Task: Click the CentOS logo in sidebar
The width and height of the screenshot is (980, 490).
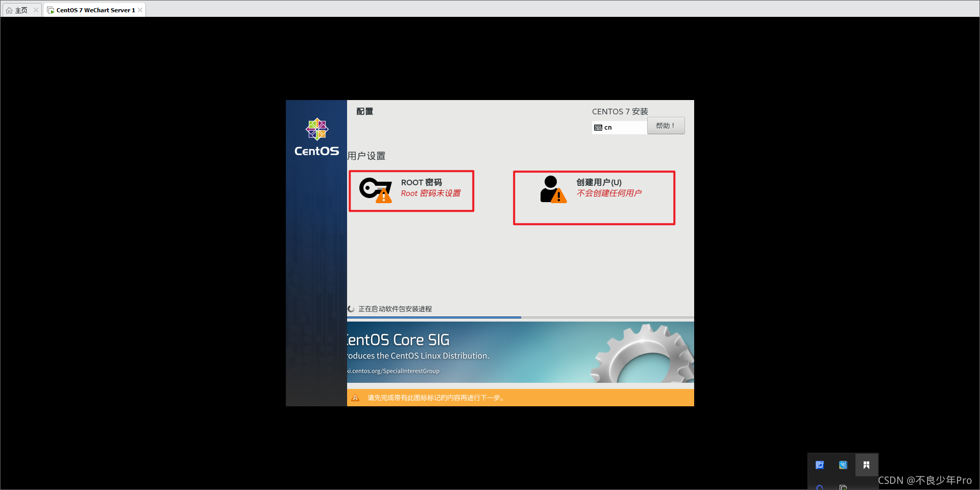Action: (x=316, y=137)
